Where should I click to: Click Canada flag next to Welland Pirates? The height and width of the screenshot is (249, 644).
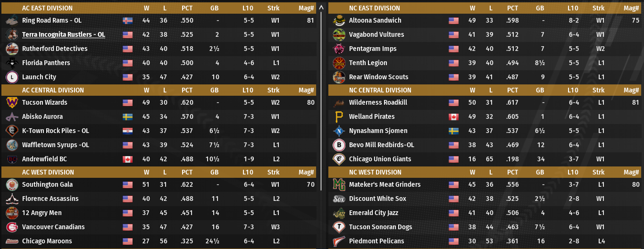454,117
